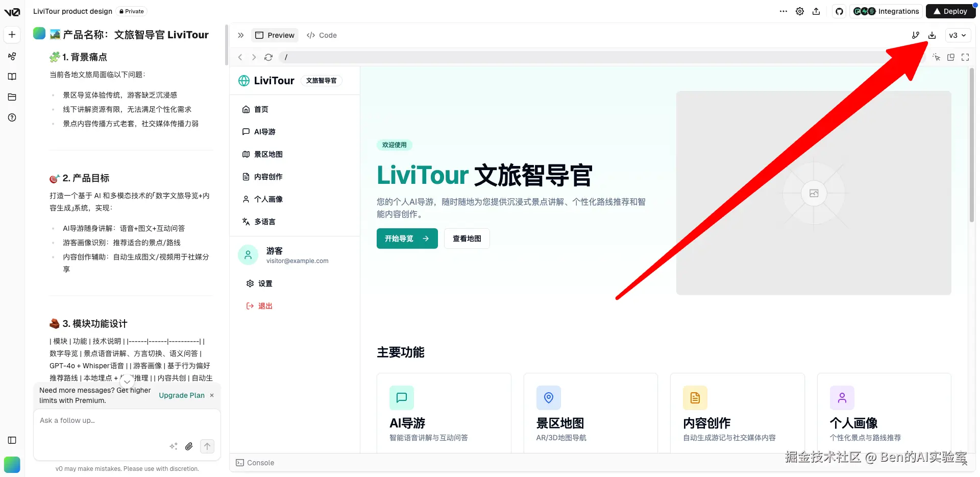980x477 pixels.
Task: Click the share upload icon in the top bar
Action: (816, 11)
